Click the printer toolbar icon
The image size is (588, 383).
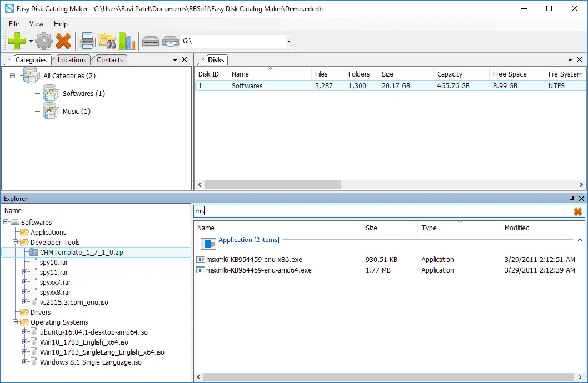[x=87, y=41]
